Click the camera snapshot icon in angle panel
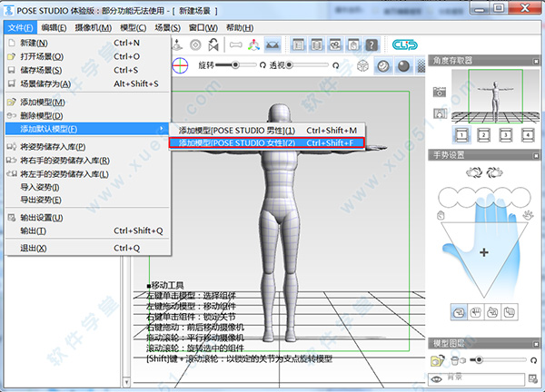 click(x=440, y=93)
